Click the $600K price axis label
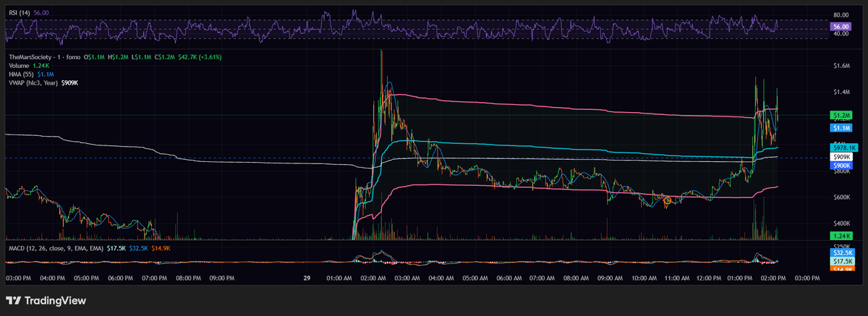 (841, 197)
